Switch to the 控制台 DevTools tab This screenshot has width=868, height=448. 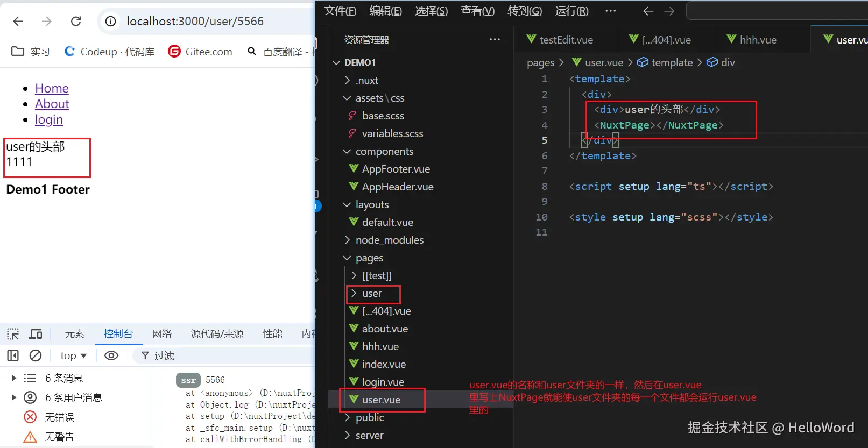click(x=118, y=334)
